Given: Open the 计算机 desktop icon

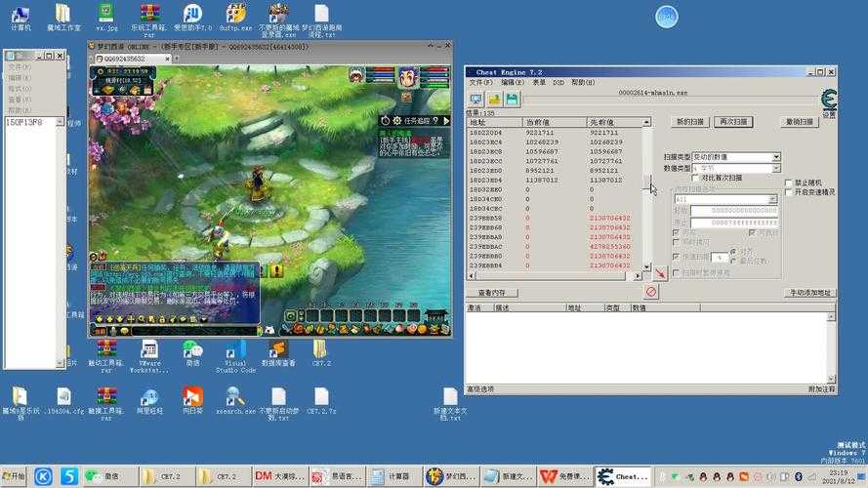Looking at the screenshot, I should (x=21, y=18).
